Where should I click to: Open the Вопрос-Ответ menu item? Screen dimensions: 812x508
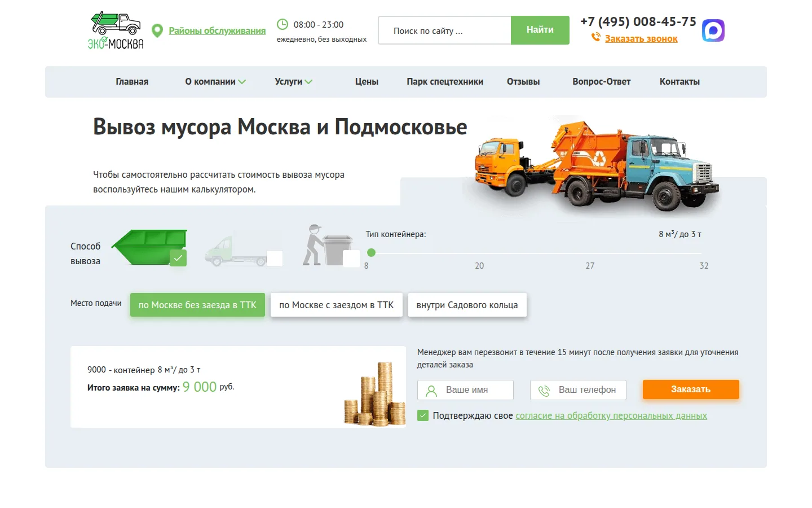coord(602,82)
